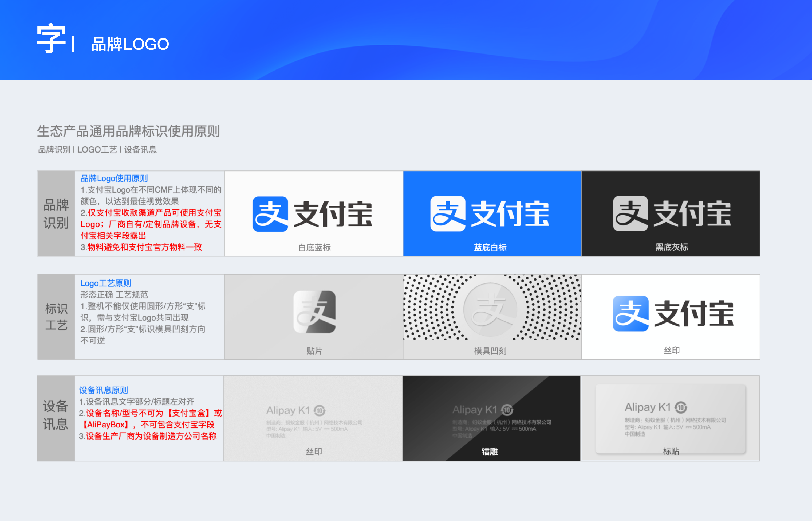The height and width of the screenshot is (521, 812).
Task: Click the blue Logo工艺原则 heading
Action: point(106,283)
